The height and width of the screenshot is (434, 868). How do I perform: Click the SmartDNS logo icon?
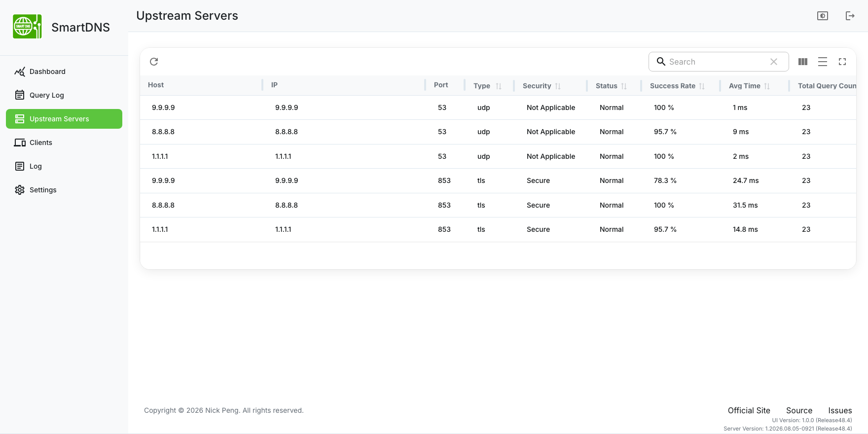27,27
